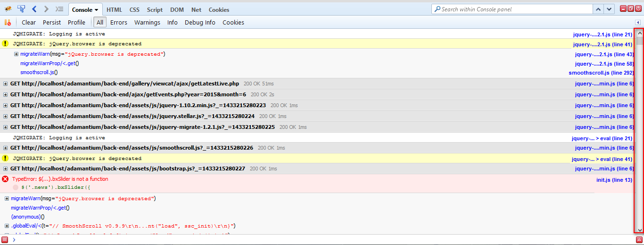Click console scrollbar up arrow
Screen dimensions: 644x245
point(639,33)
